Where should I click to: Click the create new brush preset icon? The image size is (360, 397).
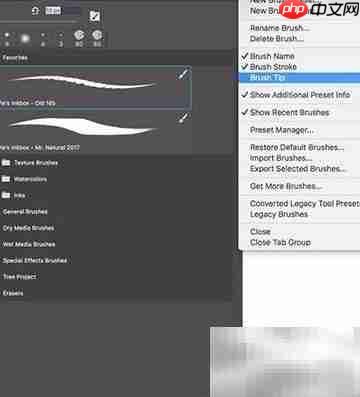click(95, 16)
